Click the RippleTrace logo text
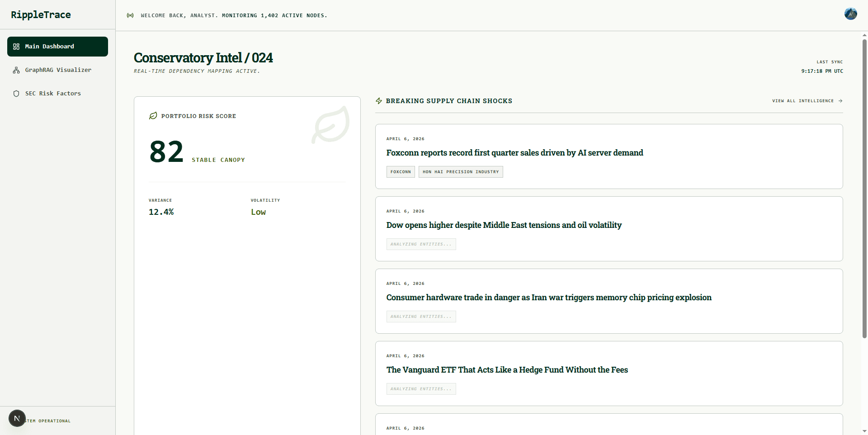Viewport: 868px width, 435px height. click(41, 14)
